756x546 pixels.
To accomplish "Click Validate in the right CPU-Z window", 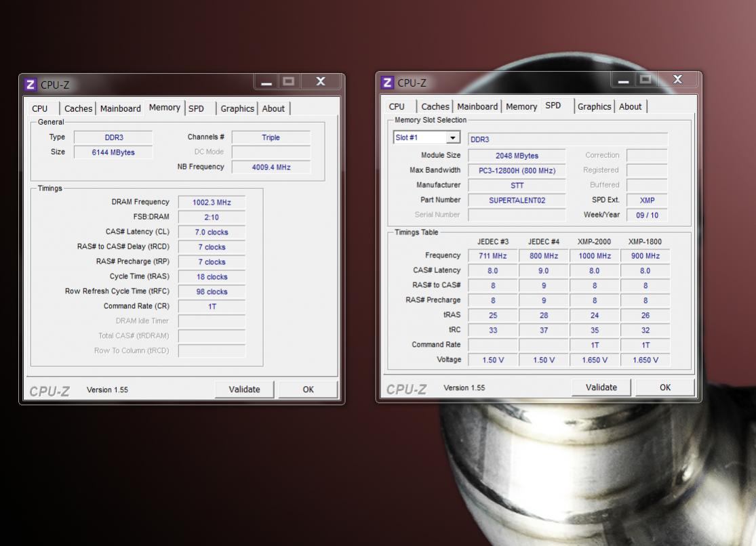I will (601, 387).
